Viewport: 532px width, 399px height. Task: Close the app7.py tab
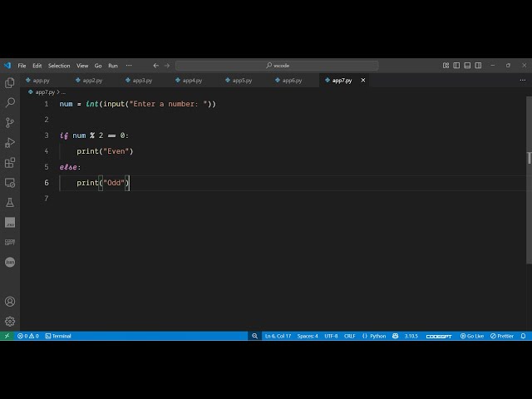coord(363,81)
